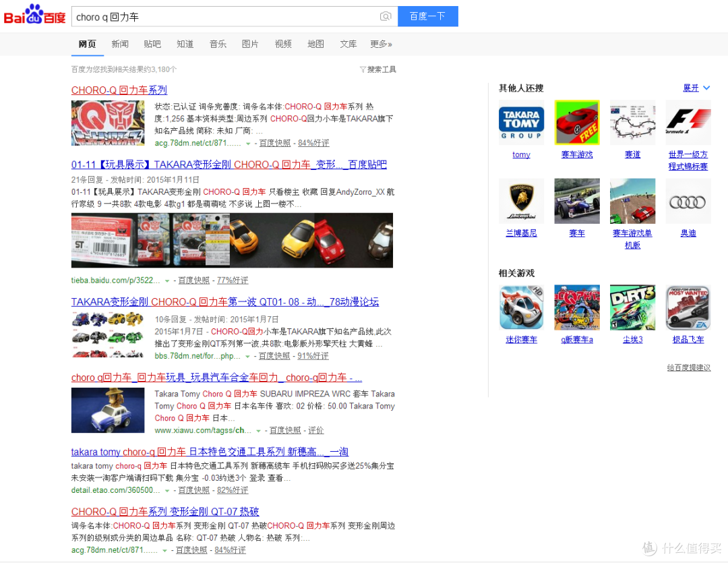Viewport: 728px width, 563px height.
Task: Open the Need for Speed Most Wanted icon
Action: point(688,307)
